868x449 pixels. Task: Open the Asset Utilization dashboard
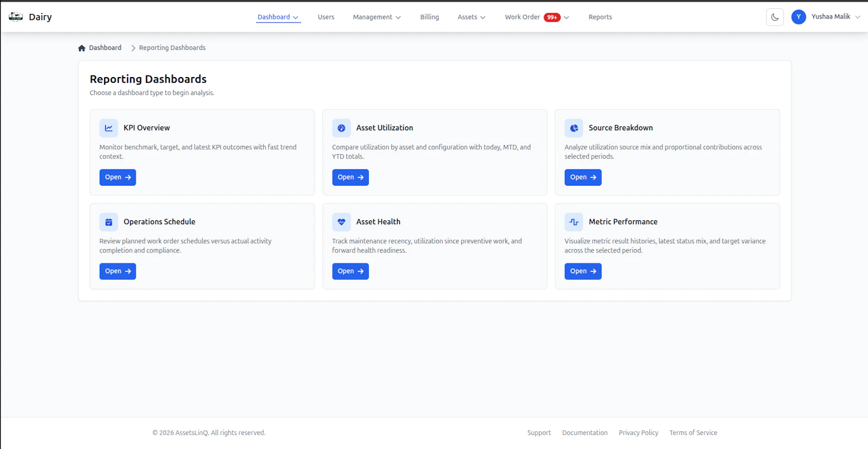(x=350, y=178)
